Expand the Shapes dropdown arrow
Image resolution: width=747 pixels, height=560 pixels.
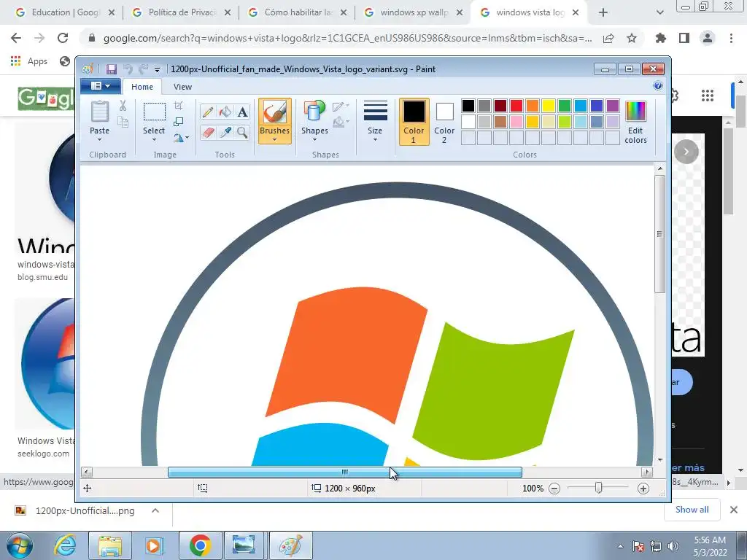(314, 139)
